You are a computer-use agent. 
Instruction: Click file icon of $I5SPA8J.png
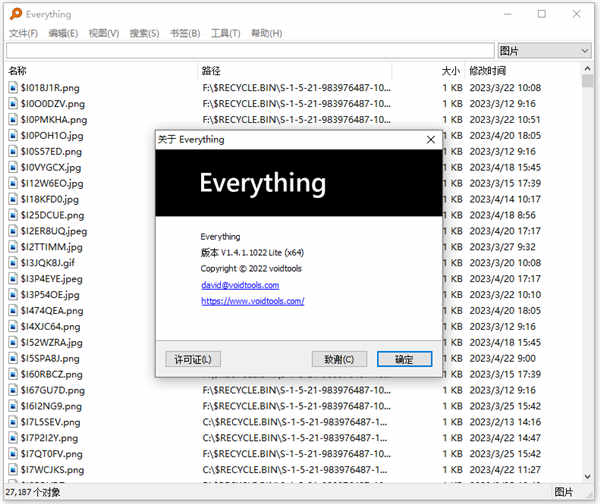tap(13, 359)
